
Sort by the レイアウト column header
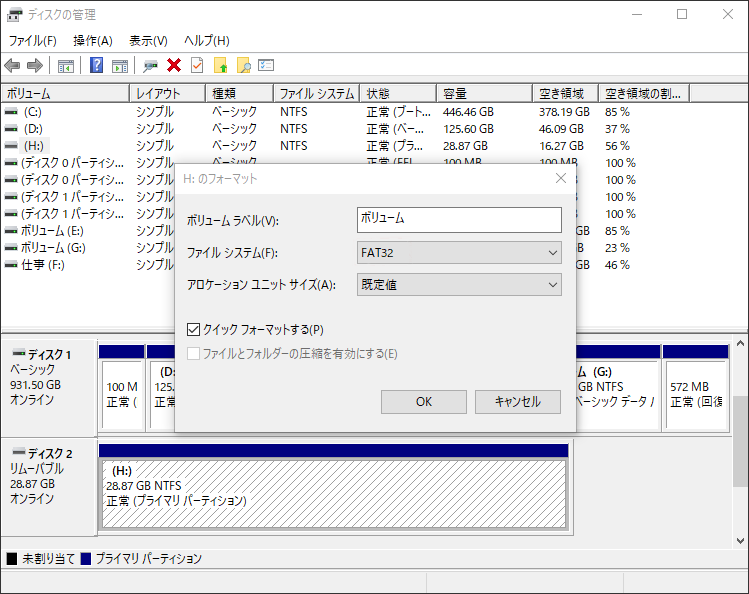(168, 93)
